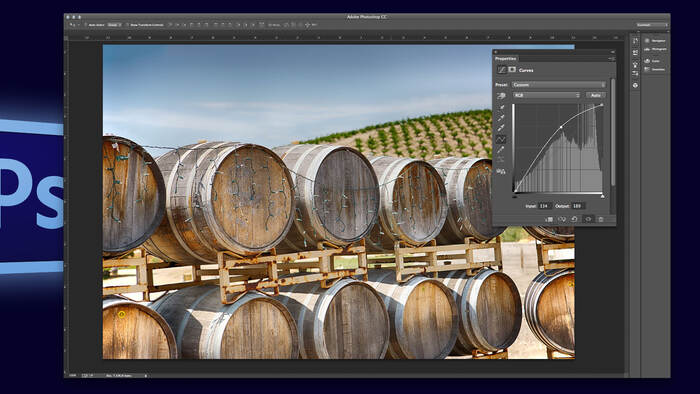This screenshot has height=394, width=700.
Task: Delete the Curves adjustment with trash icon
Action: pos(601,219)
